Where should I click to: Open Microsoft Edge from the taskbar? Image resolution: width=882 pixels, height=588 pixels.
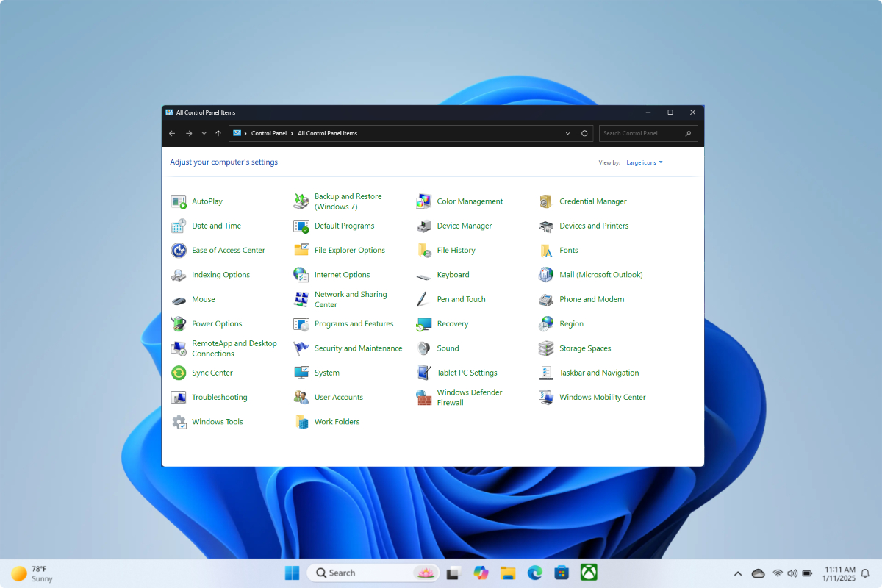click(534, 573)
